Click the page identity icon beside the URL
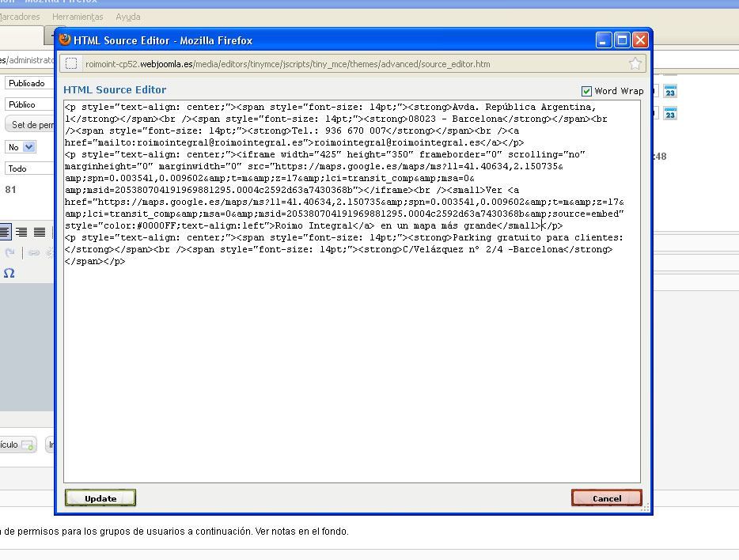 71,63
